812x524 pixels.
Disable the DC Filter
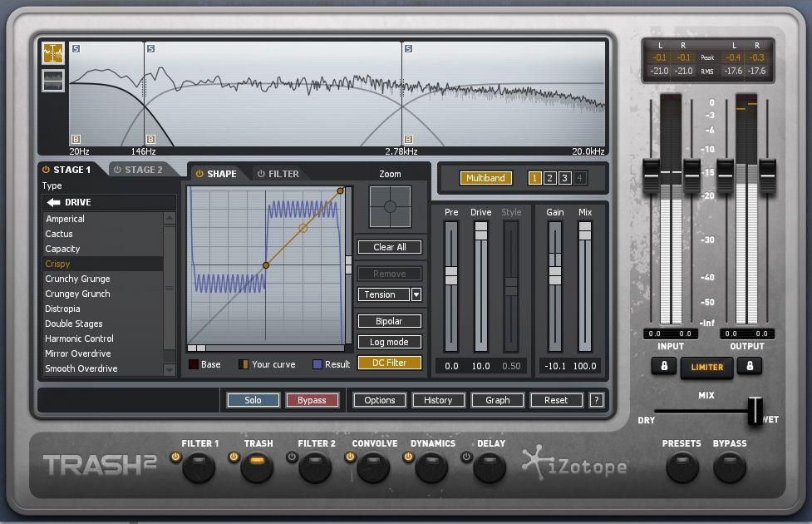click(390, 363)
